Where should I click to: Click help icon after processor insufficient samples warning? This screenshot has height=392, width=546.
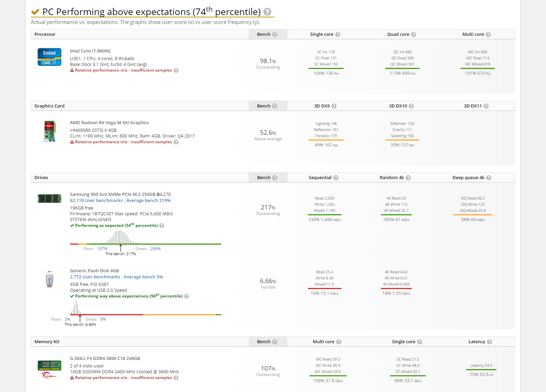pyautogui.click(x=176, y=70)
